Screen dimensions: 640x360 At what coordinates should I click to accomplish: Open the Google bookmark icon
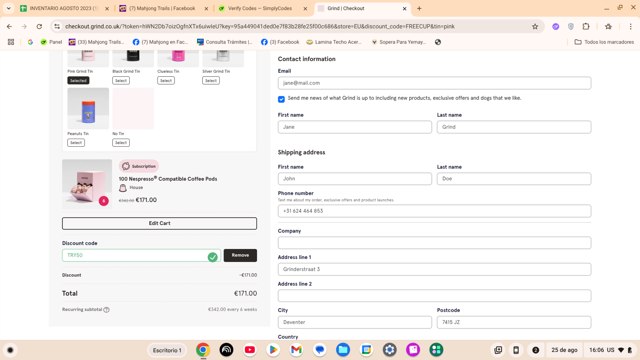30,42
